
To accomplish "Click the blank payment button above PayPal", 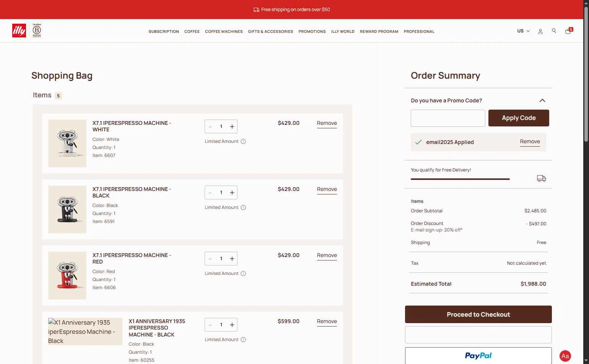I will coord(478,335).
